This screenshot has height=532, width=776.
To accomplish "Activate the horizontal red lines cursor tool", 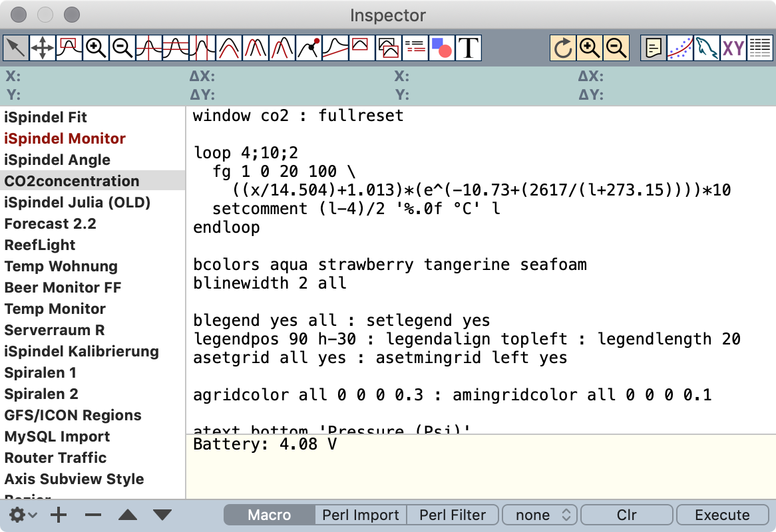I will point(176,48).
